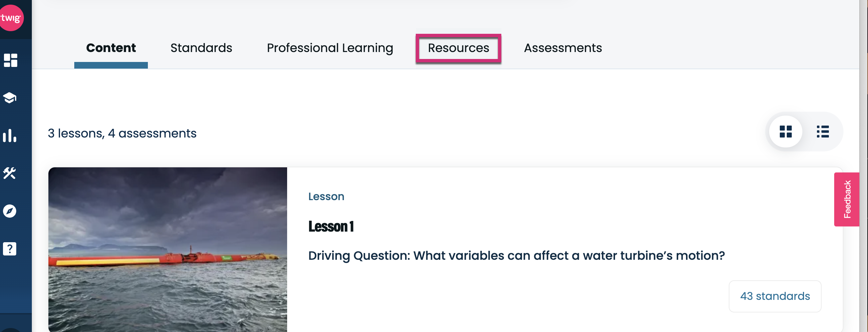This screenshot has height=332, width=868.
Task: Open the dashboard icon in the sidebar
Action: 11,60
